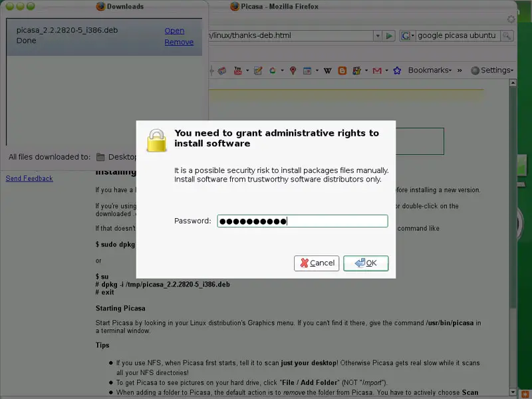
Task: Open the Google search engine selector
Action: 407,36
